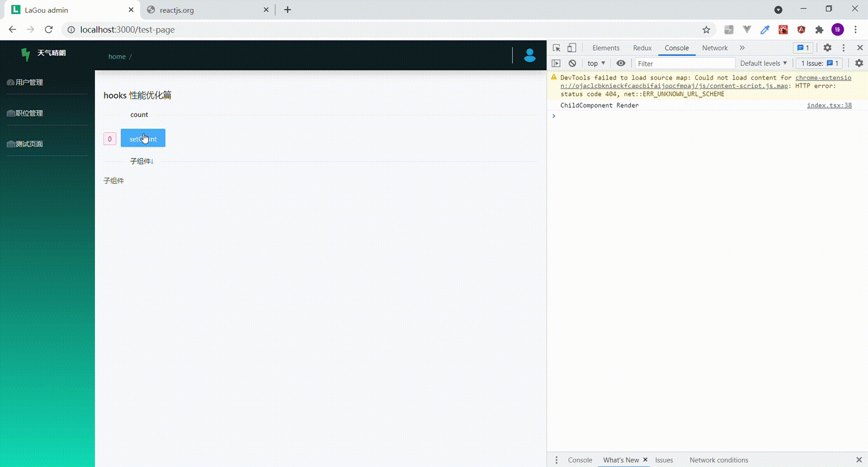Bookmark this page with the star icon

[706, 30]
